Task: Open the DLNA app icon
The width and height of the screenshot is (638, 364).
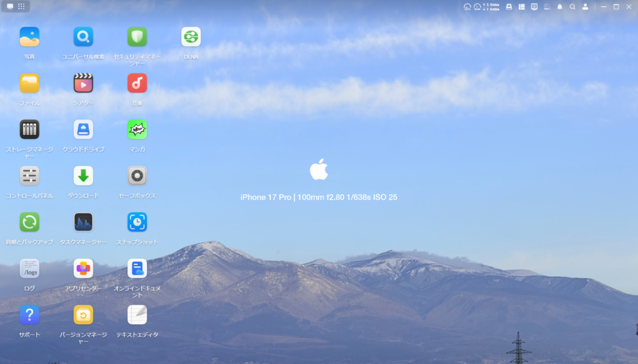Action: coord(191,37)
